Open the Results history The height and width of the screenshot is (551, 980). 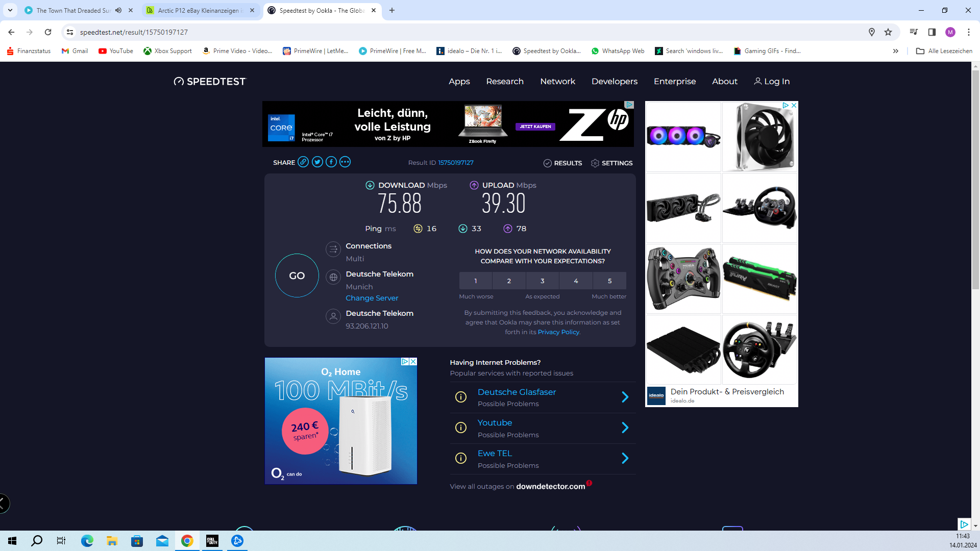(562, 163)
